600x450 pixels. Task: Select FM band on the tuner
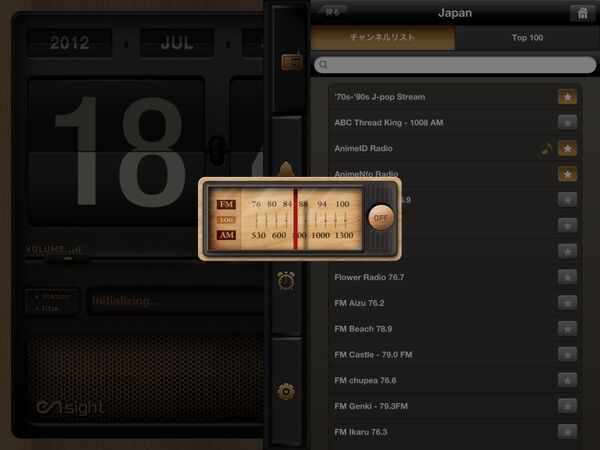(x=226, y=204)
